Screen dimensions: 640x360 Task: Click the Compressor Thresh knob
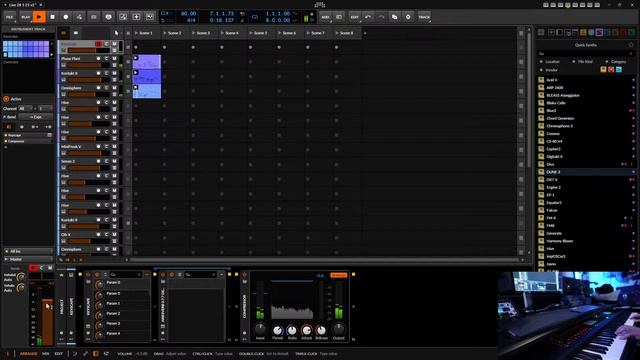click(278, 329)
